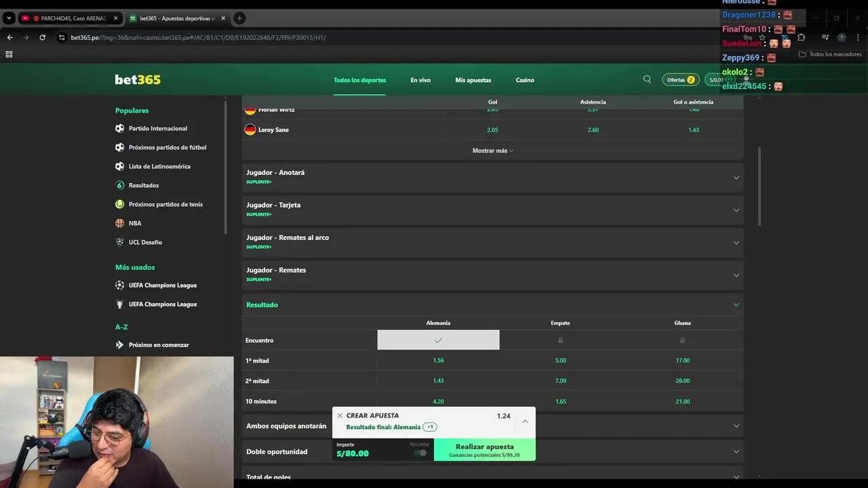Click the Próximo en comenzar arrow icon
This screenshot has height=488, width=868.
pos(120,345)
